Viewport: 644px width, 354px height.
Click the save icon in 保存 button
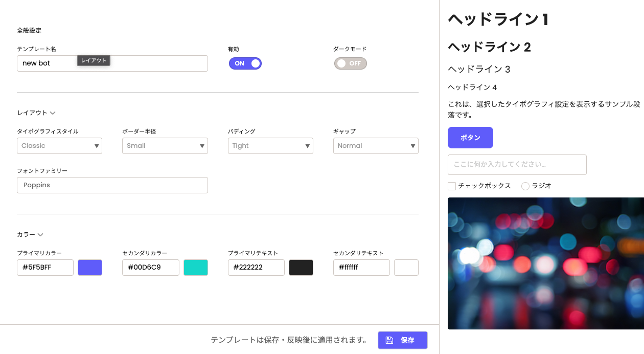389,340
